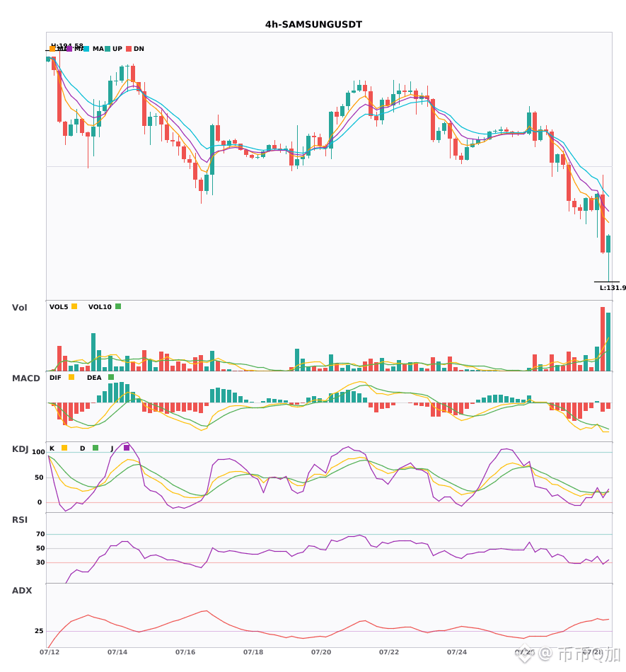Select the green D swatch in KDJ
The height and width of the screenshot is (672, 626).
(95, 448)
